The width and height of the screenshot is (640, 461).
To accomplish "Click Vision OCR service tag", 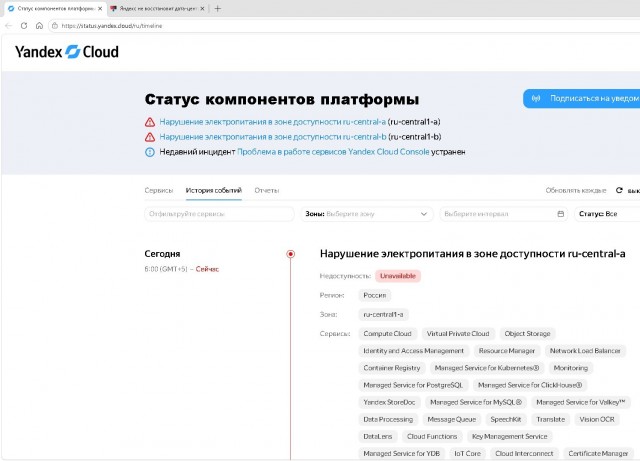I will [597, 419].
